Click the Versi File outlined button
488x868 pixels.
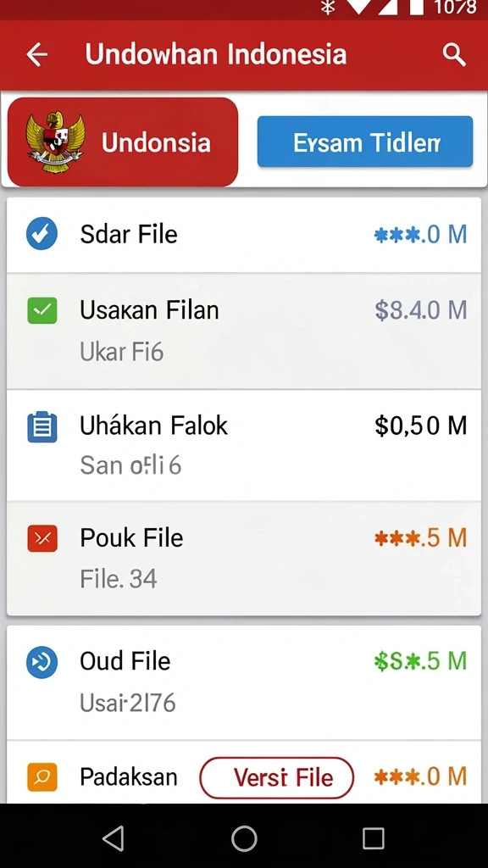277,777
